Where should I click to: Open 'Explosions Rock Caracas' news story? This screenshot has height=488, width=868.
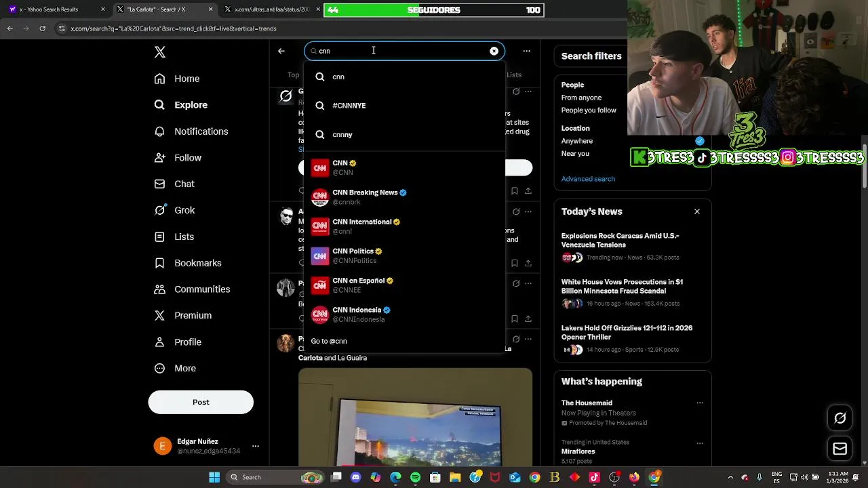click(632, 246)
